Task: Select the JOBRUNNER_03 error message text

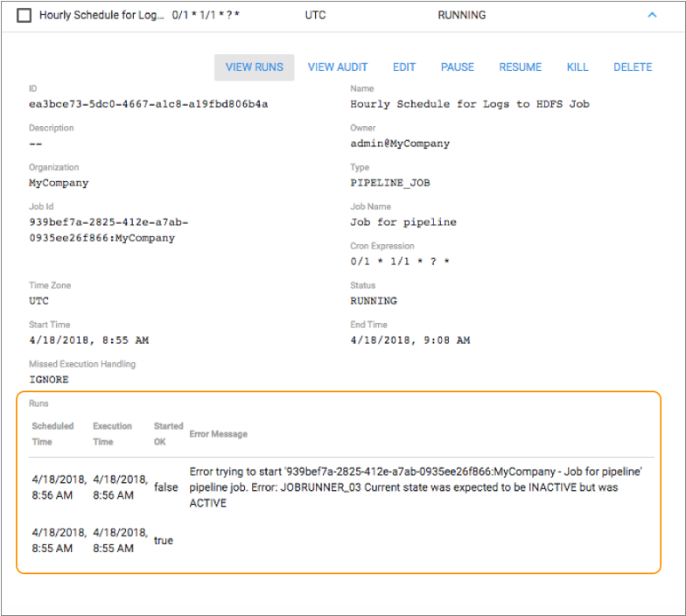Action: (x=416, y=487)
